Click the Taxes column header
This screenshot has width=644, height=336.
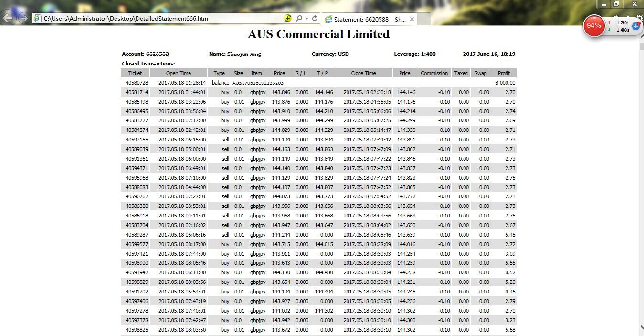click(461, 73)
